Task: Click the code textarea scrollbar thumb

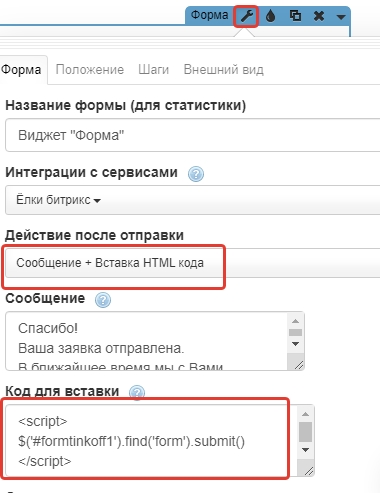Action: 306,432
